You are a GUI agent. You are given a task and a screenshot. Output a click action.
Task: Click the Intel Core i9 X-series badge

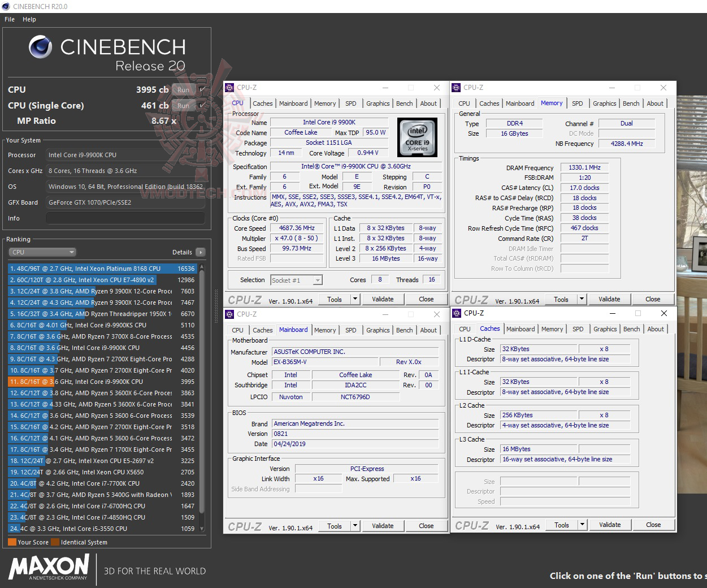pyautogui.click(x=417, y=137)
